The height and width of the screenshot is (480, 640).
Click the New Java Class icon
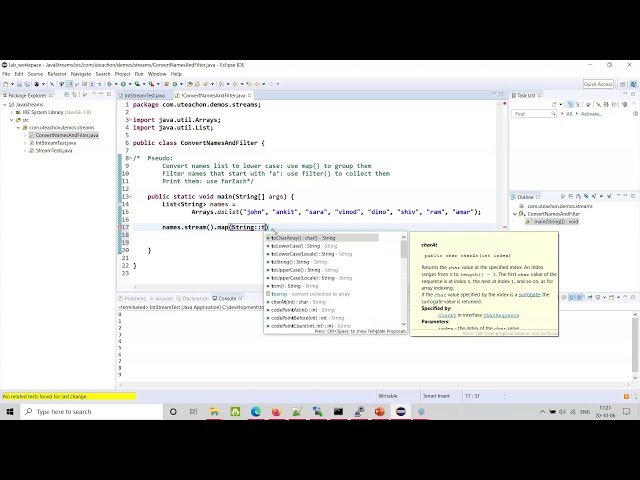click(175, 84)
